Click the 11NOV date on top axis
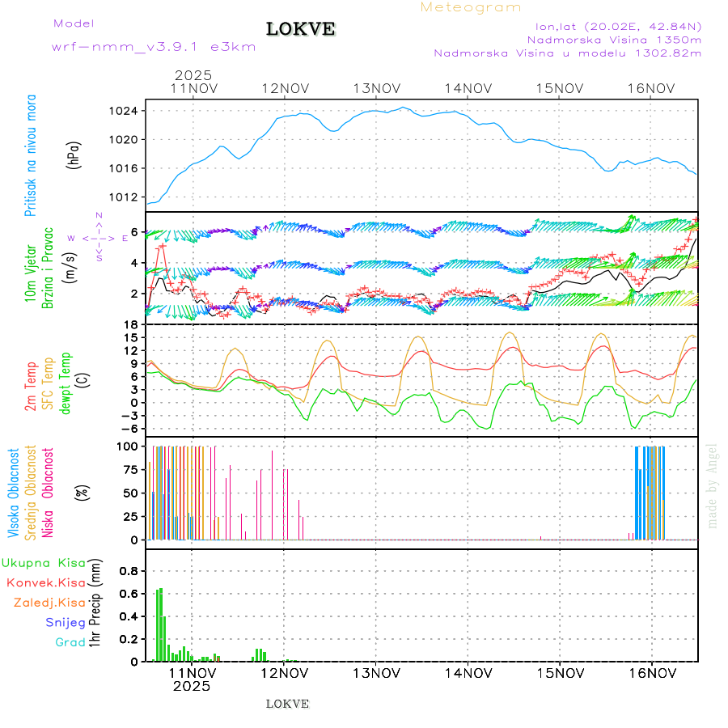The height and width of the screenshot is (728, 728). [193, 88]
